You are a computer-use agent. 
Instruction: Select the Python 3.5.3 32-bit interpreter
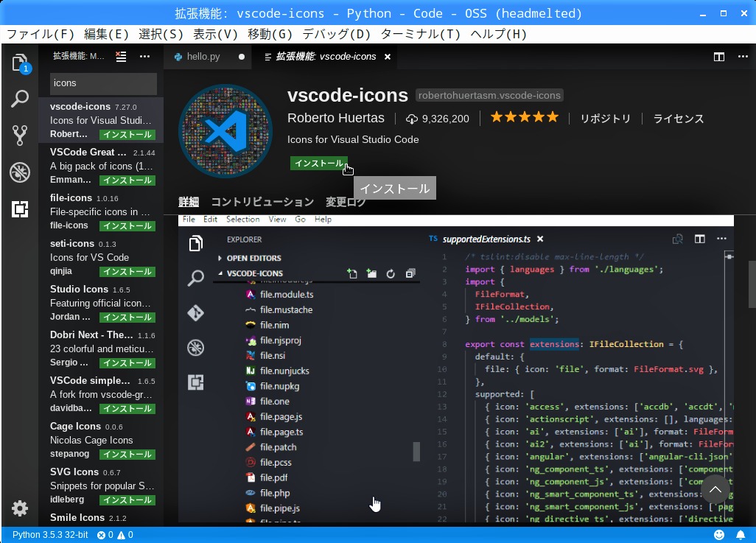pyautogui.click(x=50, y=535)
